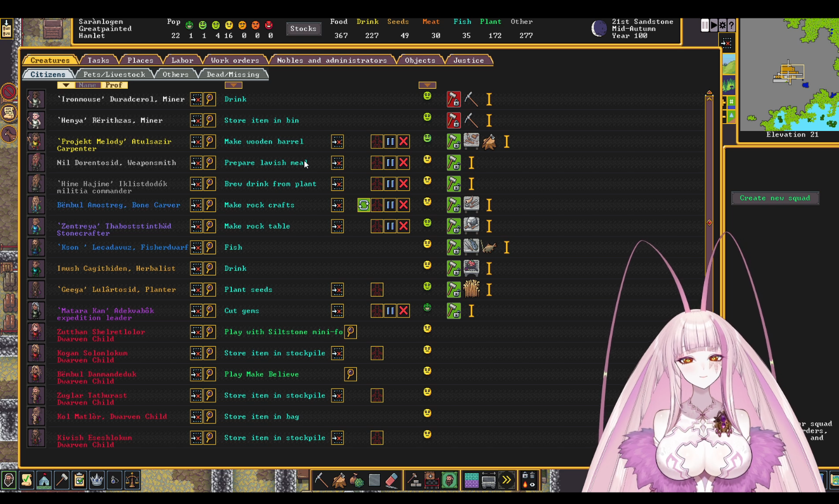Open the settings gear icon

click(x=723, y=25)
